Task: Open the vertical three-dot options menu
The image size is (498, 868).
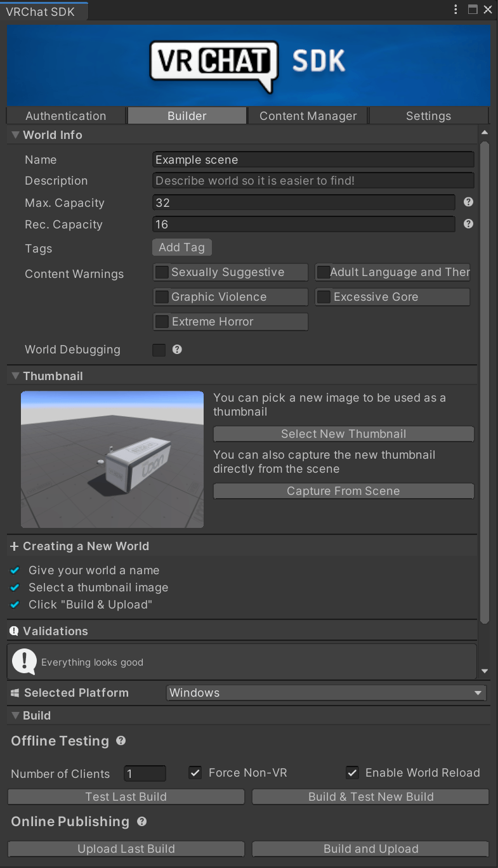Action: coord(455,9)
